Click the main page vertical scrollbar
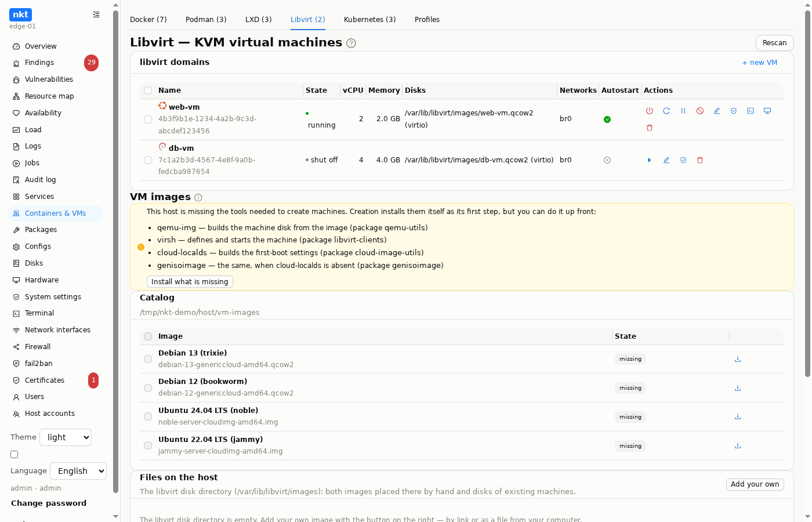Image resolution: width=812 pixels, height=522 pixels. (807, 194)
